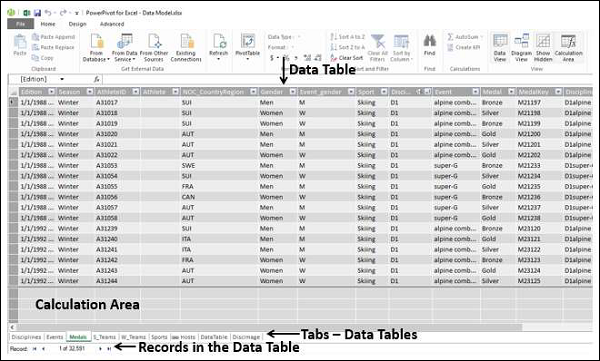Select the DataTable table tab
This screenshot has height=361, width=600.
[214, 337]
